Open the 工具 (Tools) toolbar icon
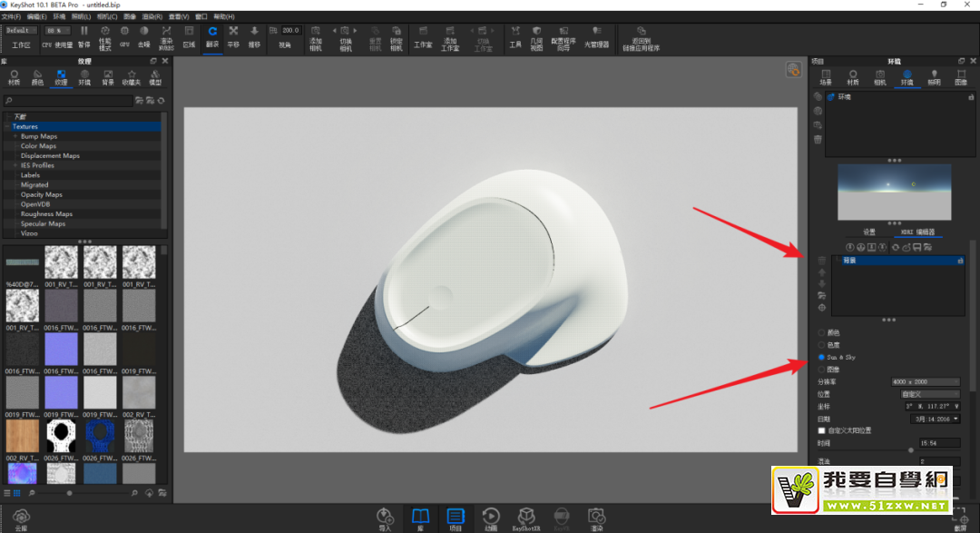The width and height of the screenshot is (980, 533). point(515,37)
